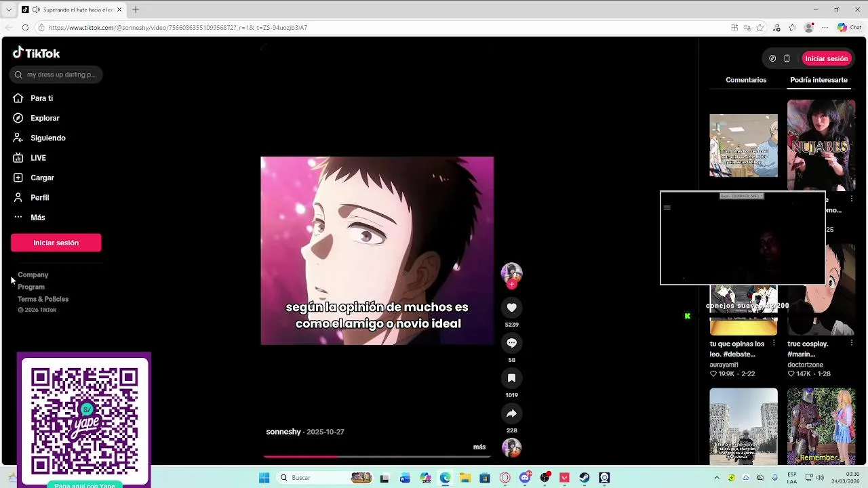Screen dimensions: 868x488
Task: Focus the TikTok search field
Action: pos(56,75)
